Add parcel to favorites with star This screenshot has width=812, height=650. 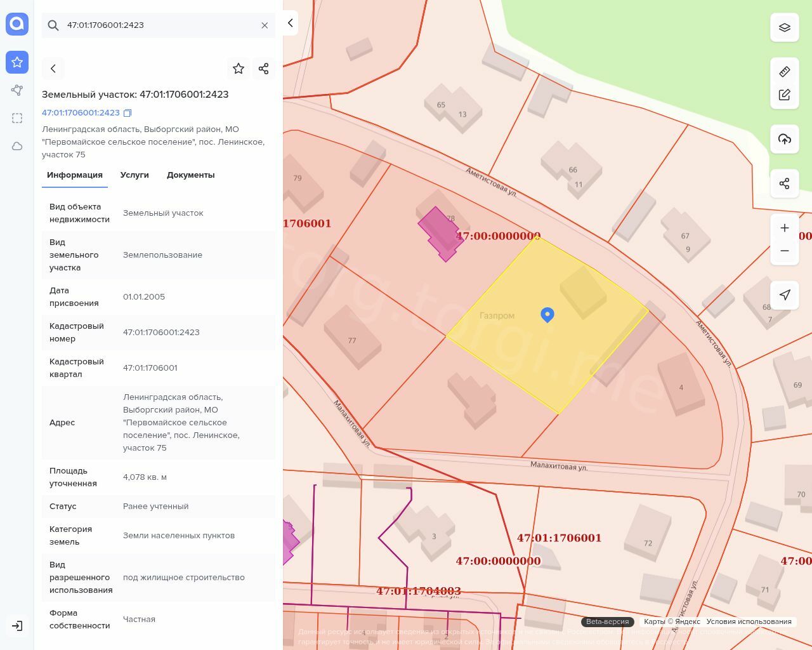tap(239, 69)
